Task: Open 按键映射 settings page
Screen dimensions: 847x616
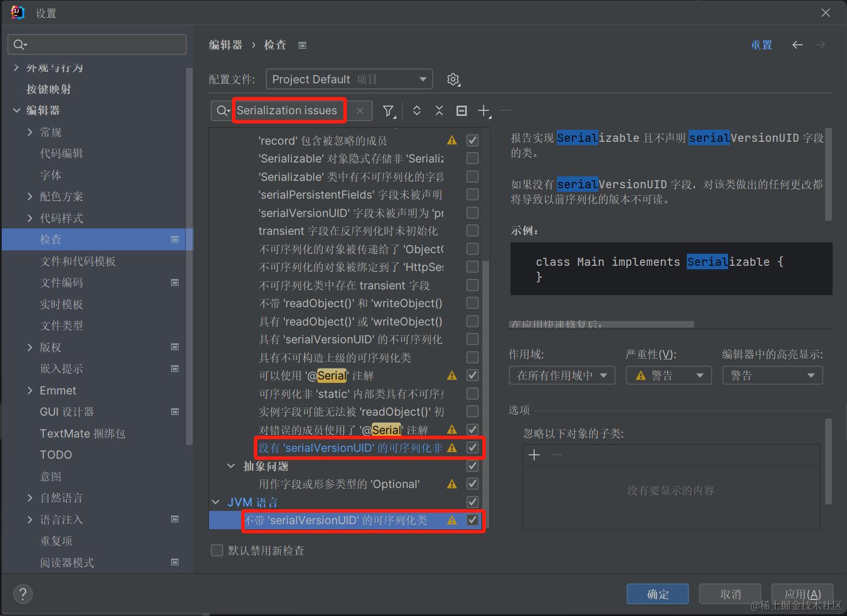Action: pyautogui.click(x=49, y=89)
